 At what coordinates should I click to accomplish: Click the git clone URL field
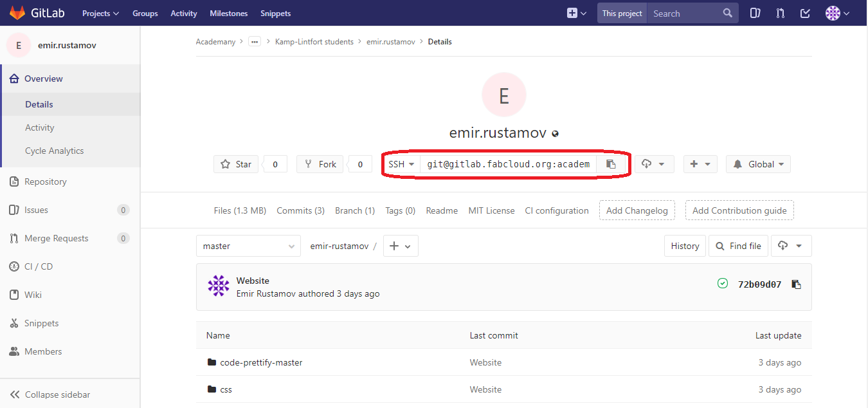(509, 164)
